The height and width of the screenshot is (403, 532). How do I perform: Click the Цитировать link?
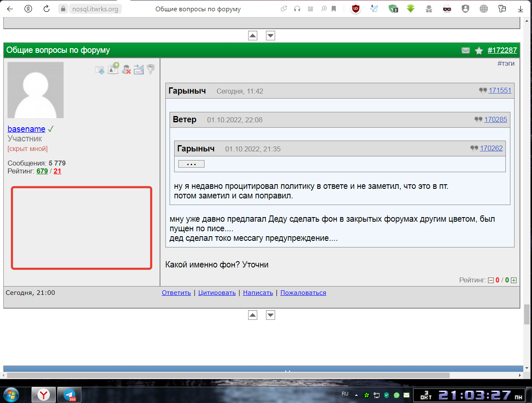tap(217, 293)
